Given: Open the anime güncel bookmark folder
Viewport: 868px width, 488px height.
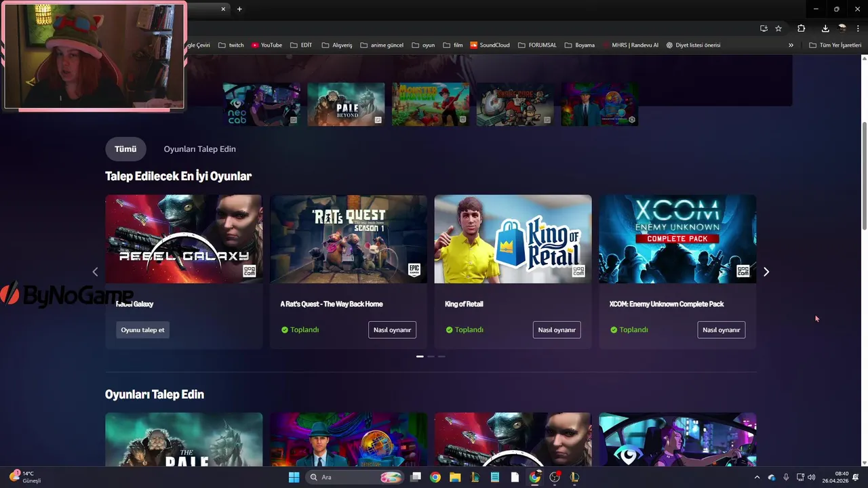Looking at the screenshot, I should 382,45.
